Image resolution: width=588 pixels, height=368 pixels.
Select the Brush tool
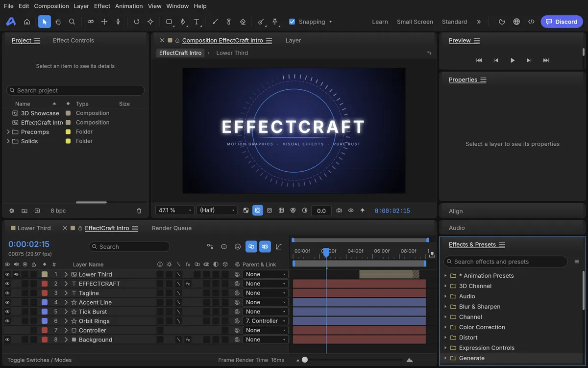click(x=215, y=22)
